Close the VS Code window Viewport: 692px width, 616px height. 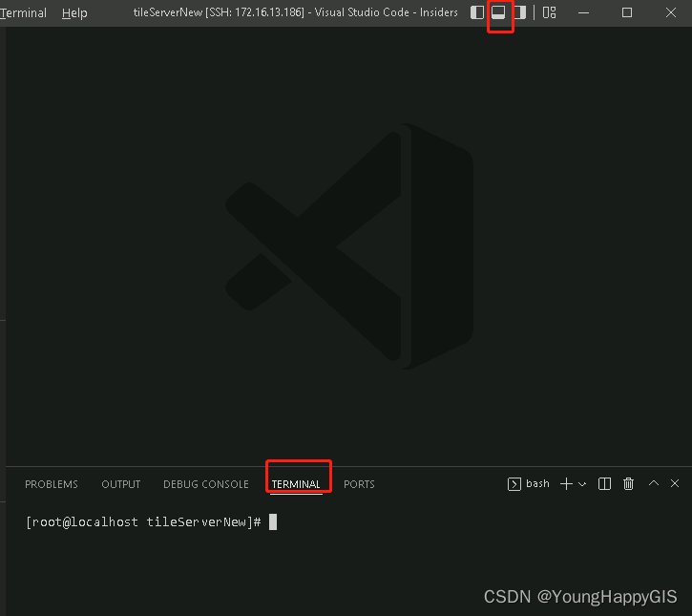670,12
